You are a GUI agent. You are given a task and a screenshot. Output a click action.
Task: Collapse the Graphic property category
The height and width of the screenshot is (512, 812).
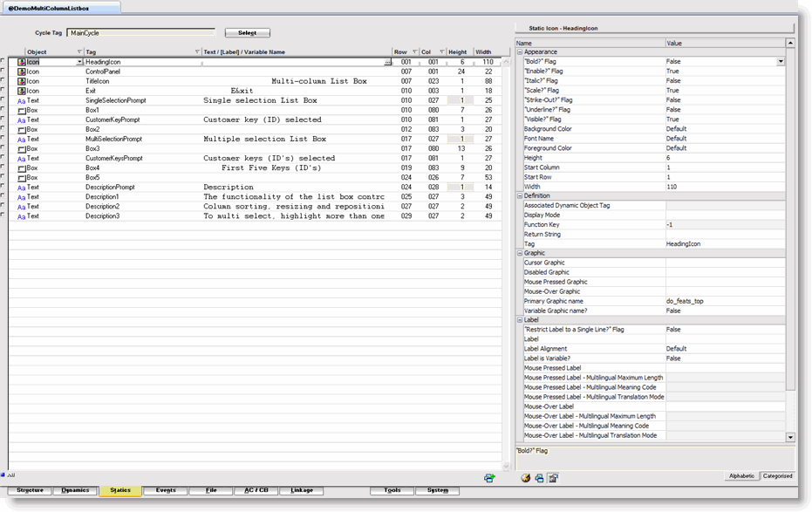coord(520,253)
